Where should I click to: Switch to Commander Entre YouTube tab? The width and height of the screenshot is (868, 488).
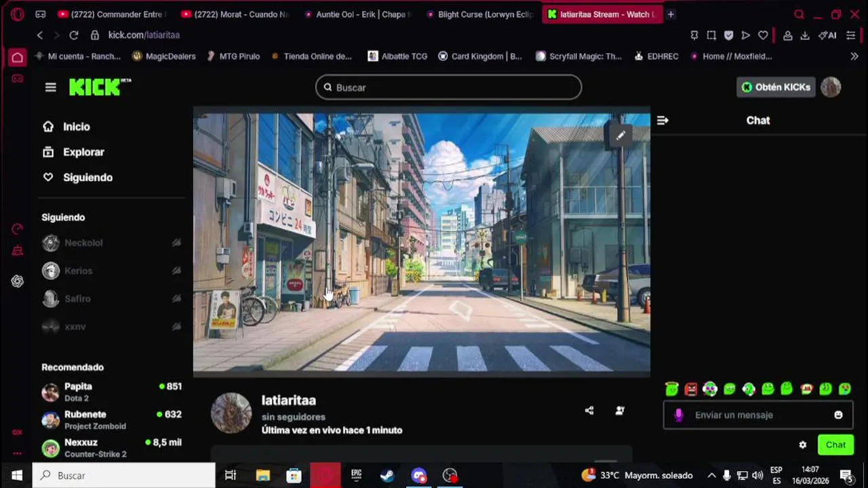click(x=111, y=14)
